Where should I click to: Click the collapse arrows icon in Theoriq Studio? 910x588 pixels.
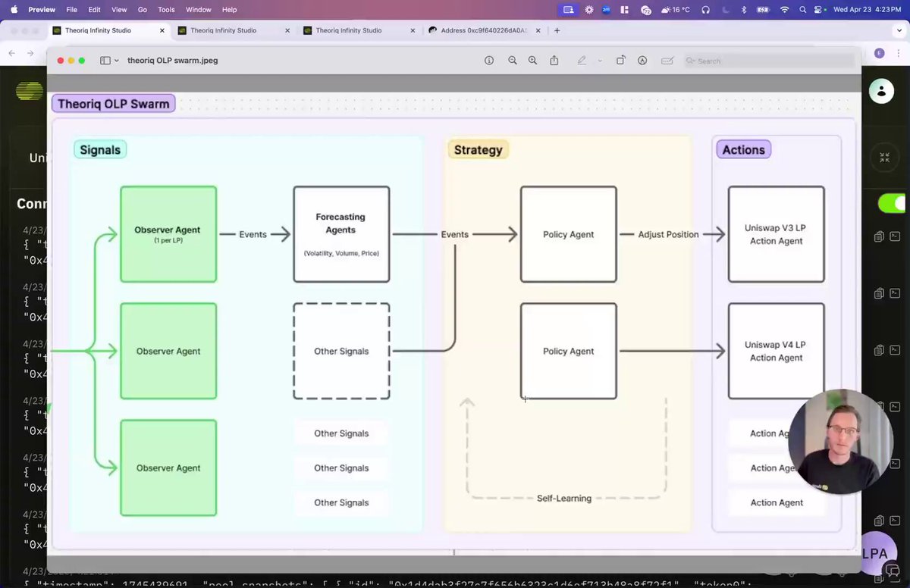click(884, 158)
